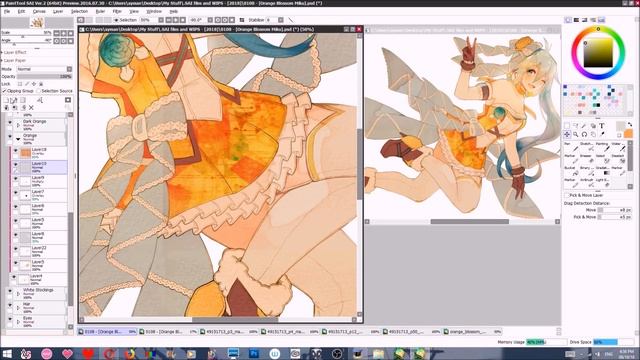
Task: Show the color wheel panel icon
Action: [568, 20]
